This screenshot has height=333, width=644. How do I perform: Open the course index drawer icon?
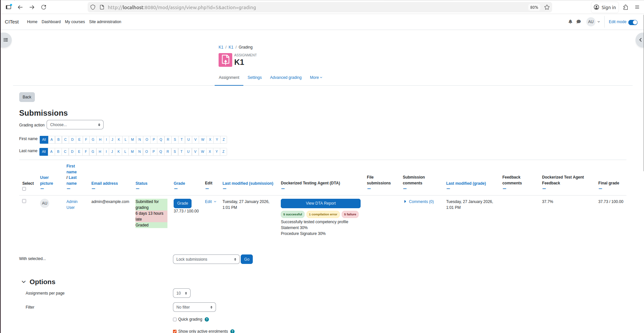coord(6,40)
